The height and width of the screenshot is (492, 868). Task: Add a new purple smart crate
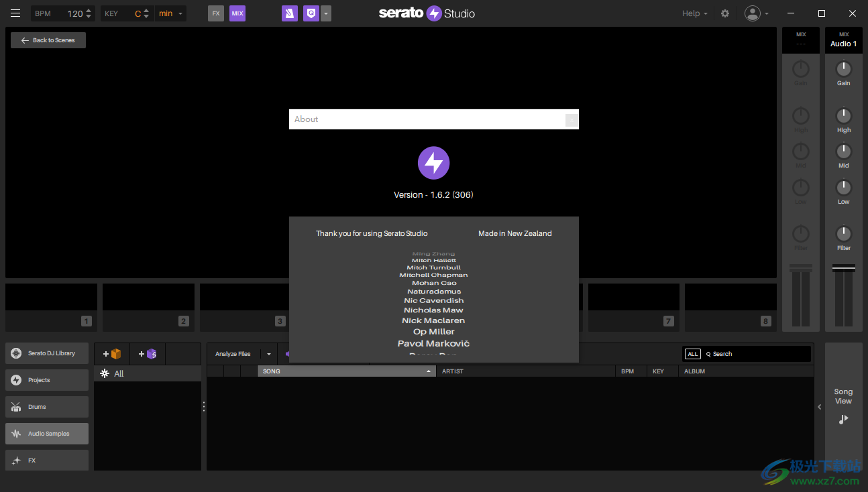(x=148, y=354)
